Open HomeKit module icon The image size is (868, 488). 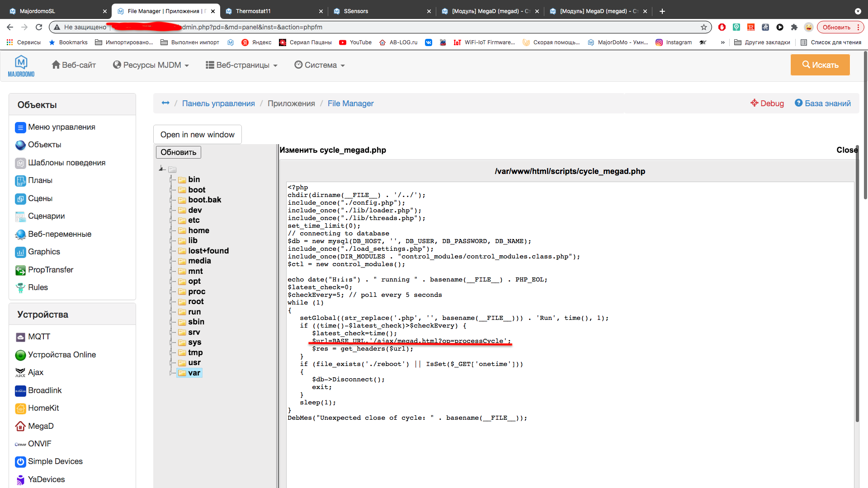tap(20, 408)
